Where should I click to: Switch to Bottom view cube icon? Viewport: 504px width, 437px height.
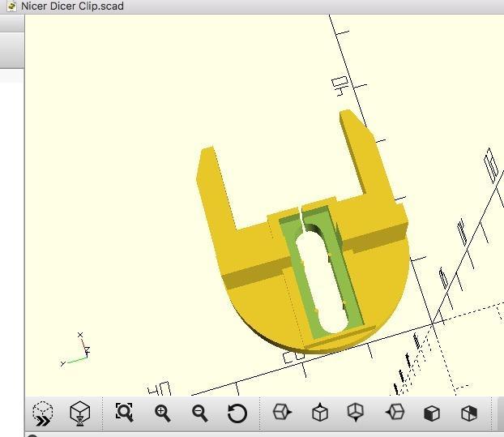click(356, 412)
